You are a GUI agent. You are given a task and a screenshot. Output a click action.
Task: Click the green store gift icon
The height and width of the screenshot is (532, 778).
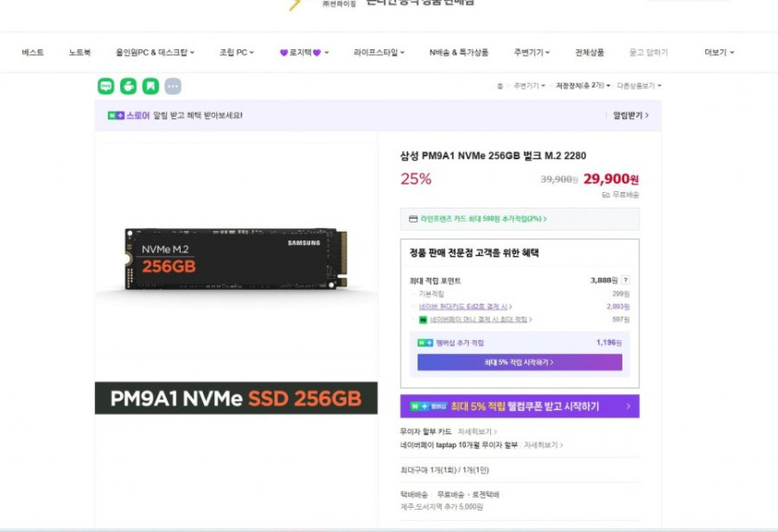[x=129, y=86]
